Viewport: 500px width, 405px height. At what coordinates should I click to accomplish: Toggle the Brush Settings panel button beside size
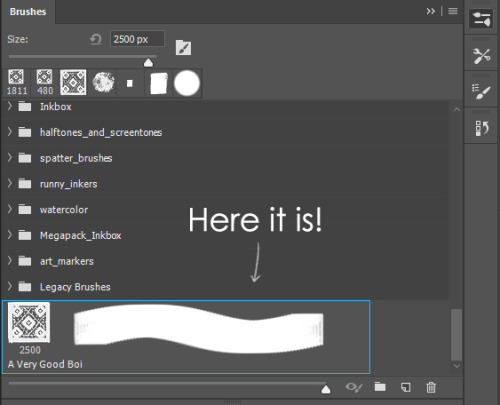tap(183, 48)
